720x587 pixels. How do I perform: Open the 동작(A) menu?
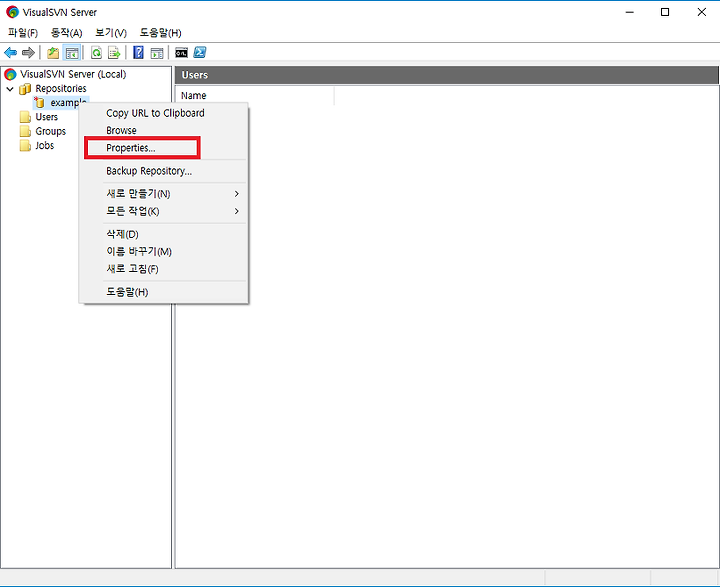point(66,33)
